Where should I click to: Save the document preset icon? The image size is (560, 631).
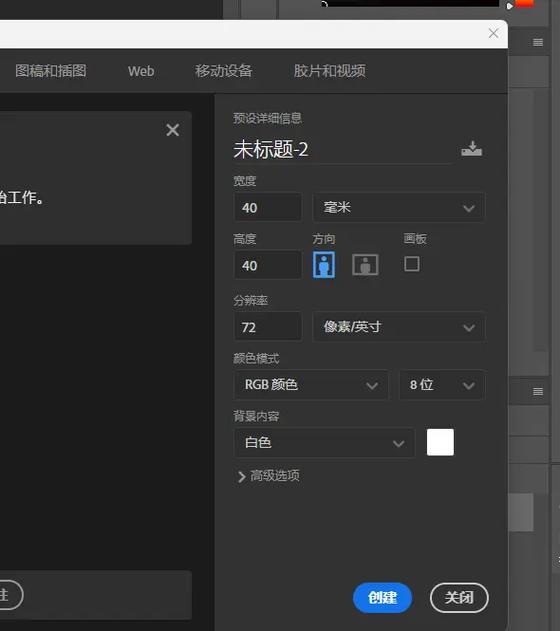(471, 149)
